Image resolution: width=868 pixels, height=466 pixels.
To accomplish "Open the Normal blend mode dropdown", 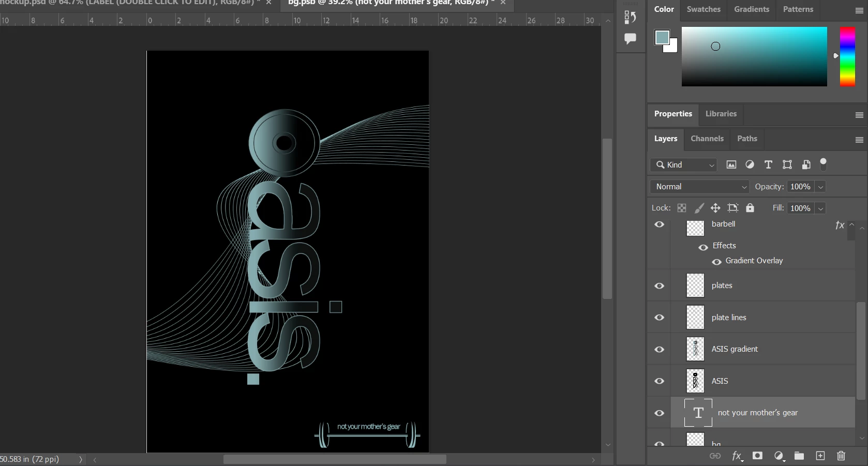I will tap(699, 187).
